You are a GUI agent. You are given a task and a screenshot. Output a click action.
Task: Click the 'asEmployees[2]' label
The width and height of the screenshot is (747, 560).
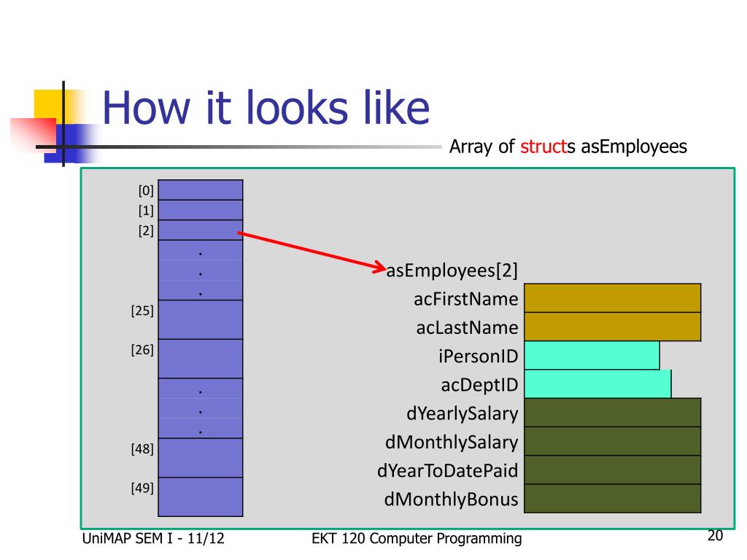pyautogui.click(x=452, y=271)
